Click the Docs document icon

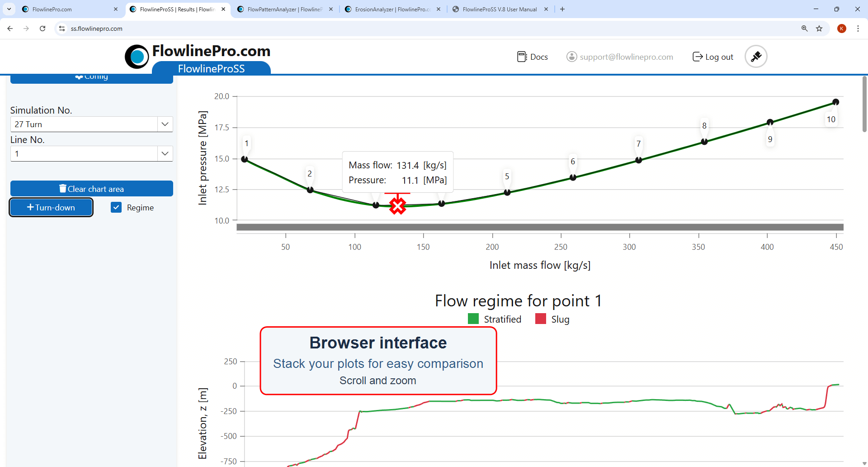(522, 56)
